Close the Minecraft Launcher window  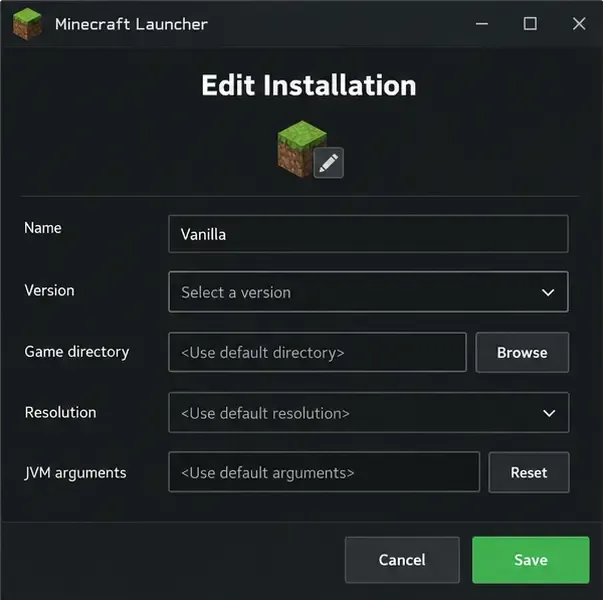coord(579,24)
